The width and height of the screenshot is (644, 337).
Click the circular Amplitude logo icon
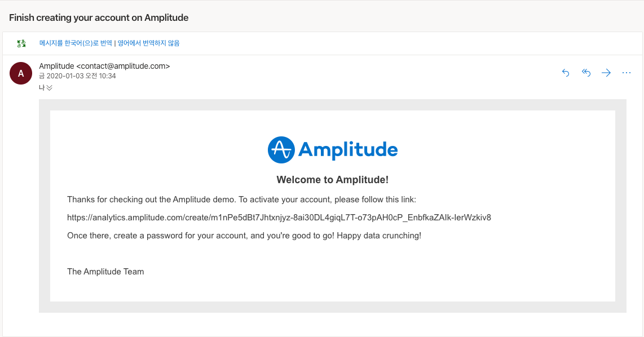(x=281, y=150)
